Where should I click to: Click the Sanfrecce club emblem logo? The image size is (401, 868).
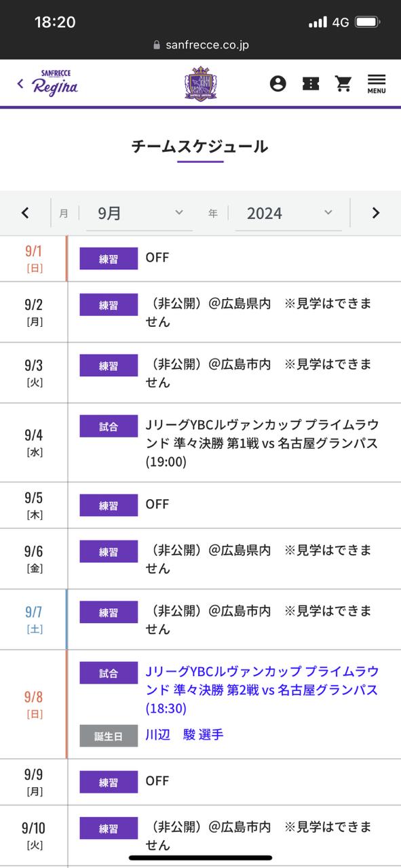pyautogui.click(x=201, y=83)
